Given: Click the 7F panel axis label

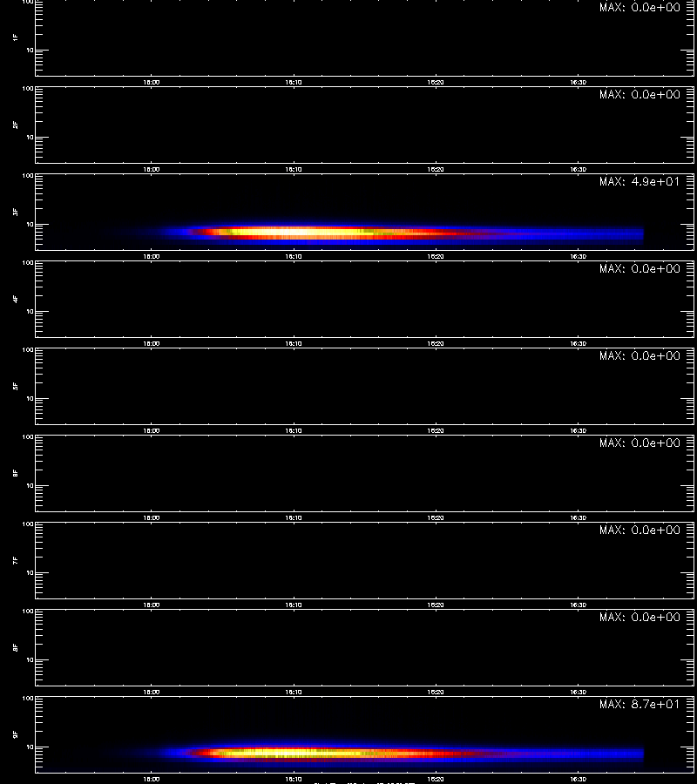Looking at the screenshot, I should (16, 560).
